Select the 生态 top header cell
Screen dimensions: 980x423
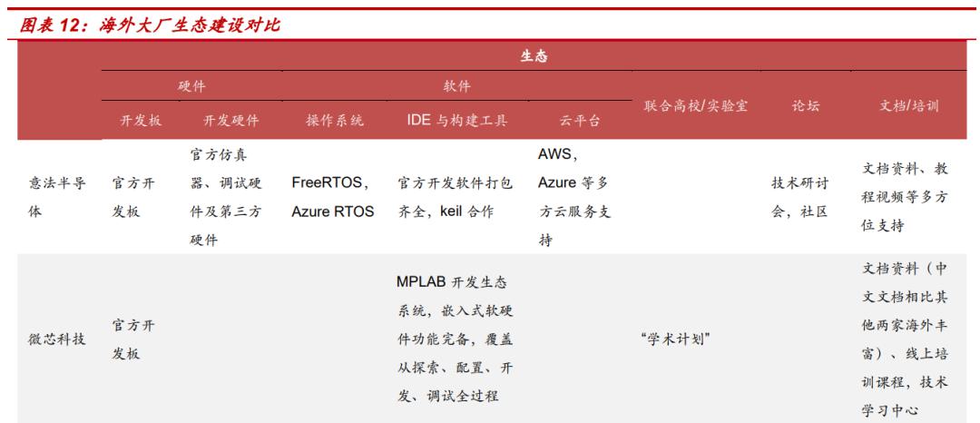534,57
